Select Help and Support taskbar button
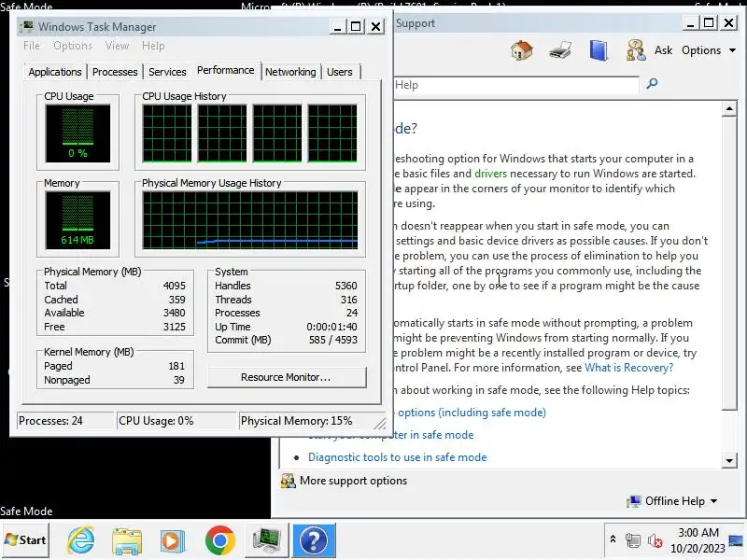This screenshot has height=560, width=747. click(x=314, y=540)
